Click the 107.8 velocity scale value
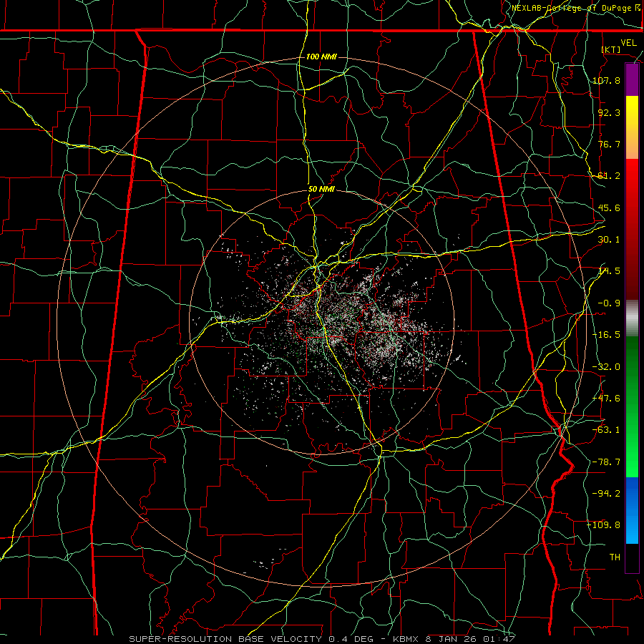 [x=606, y=80]
